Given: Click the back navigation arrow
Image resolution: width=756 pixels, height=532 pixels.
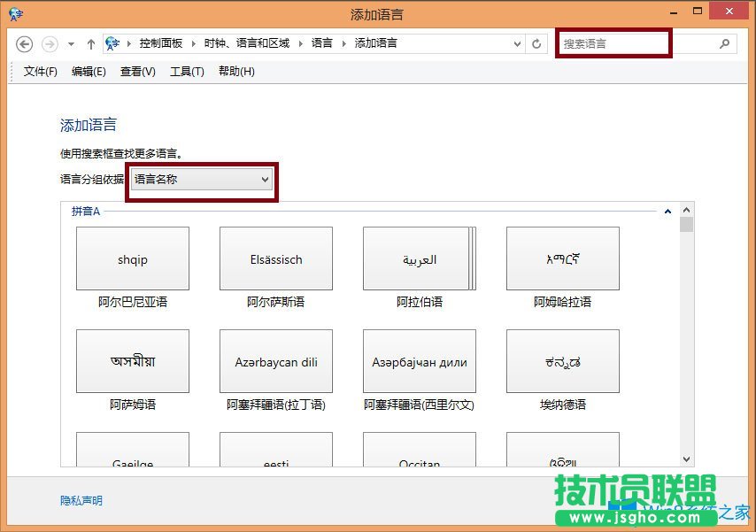Looking at the screenshot, I should 24,43.
